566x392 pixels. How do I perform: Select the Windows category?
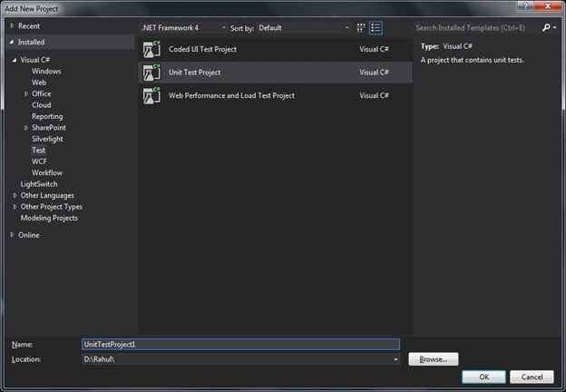(46, 71)
